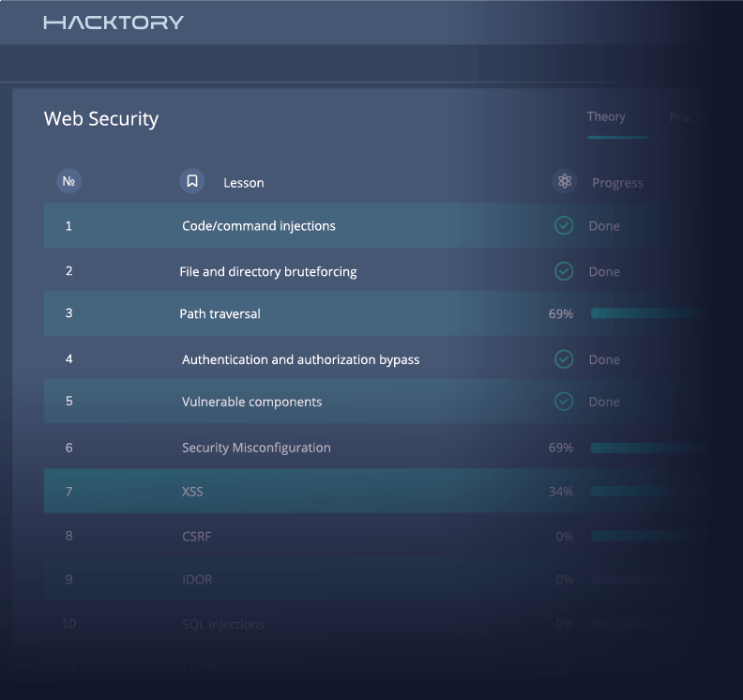
Task: Click row number 2
Action: tap(68, 271)
